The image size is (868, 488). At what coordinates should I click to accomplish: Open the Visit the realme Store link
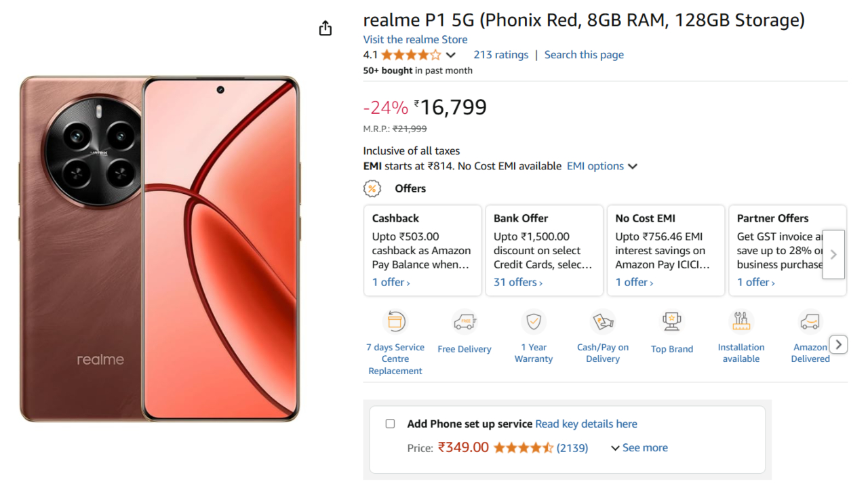(415, 39)
